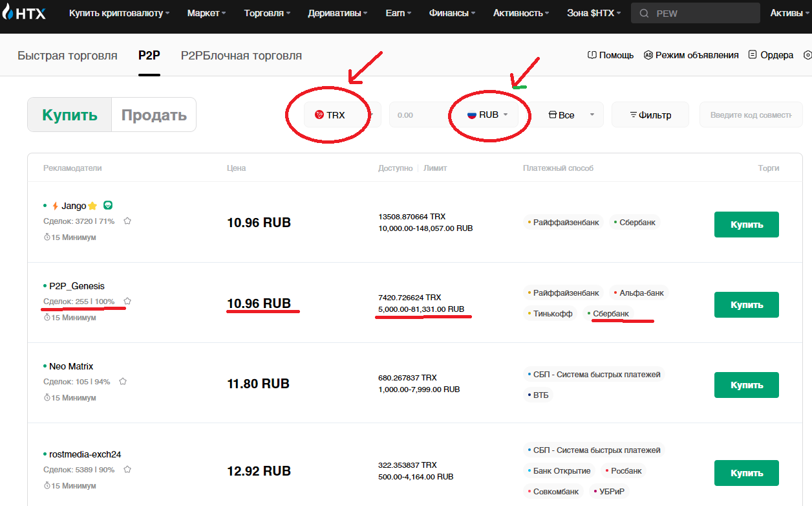Favorite Neo Matrix with star outline
This screenshot has height=506, width=812.
coord(123,381)
